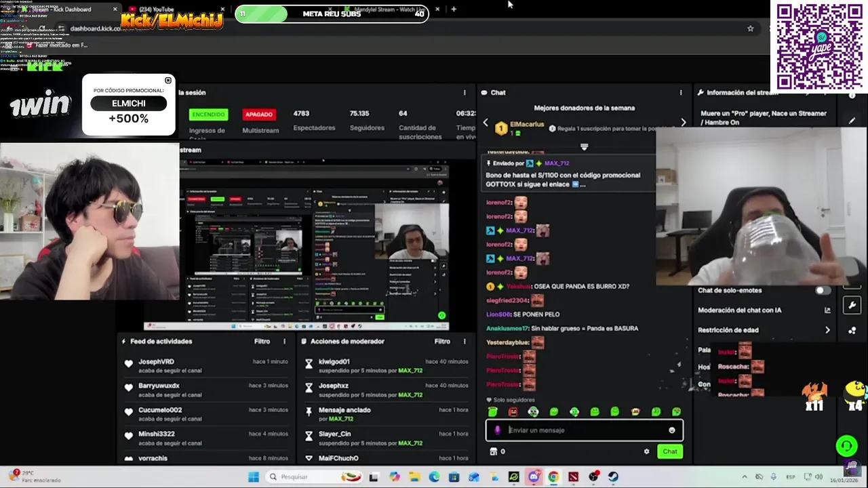
Task: Click MAX_712 sender in pinned message
Action: [x=557, y=163]
